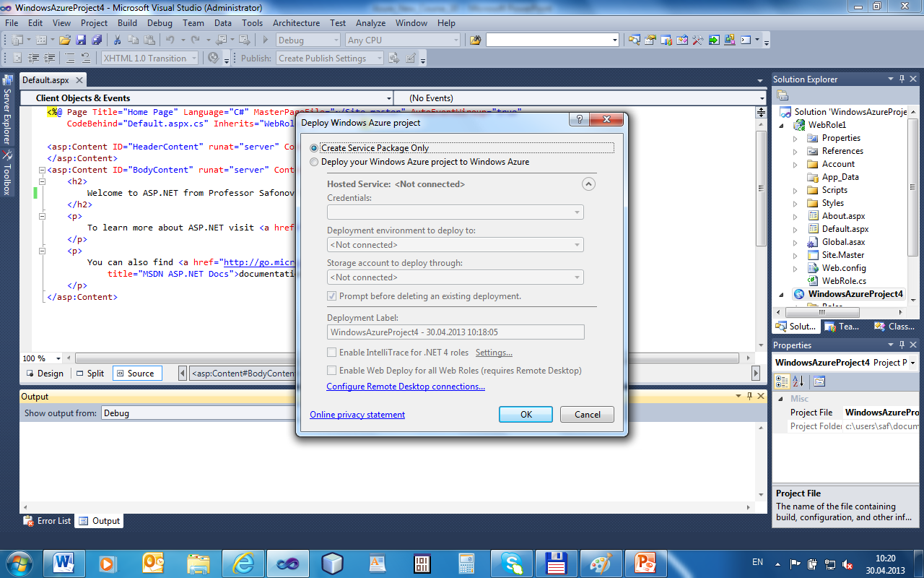This screenshot has width=924, height=578.
Task: Collapse the WebRole1 project node
Action: [x=782, y=125]
